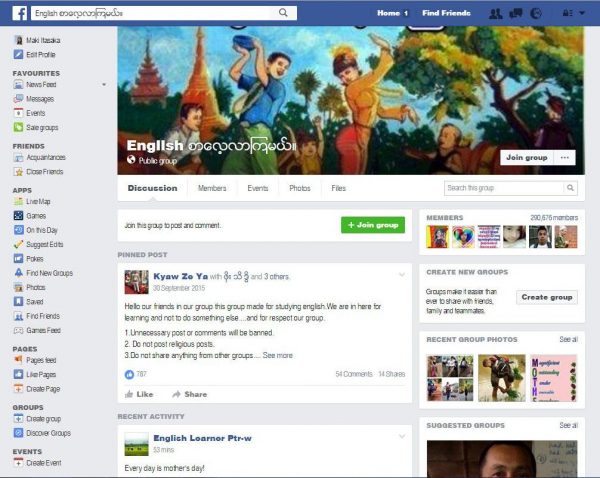
Task: Open Kyaw Zo Ya profile name
Action: 181,276
